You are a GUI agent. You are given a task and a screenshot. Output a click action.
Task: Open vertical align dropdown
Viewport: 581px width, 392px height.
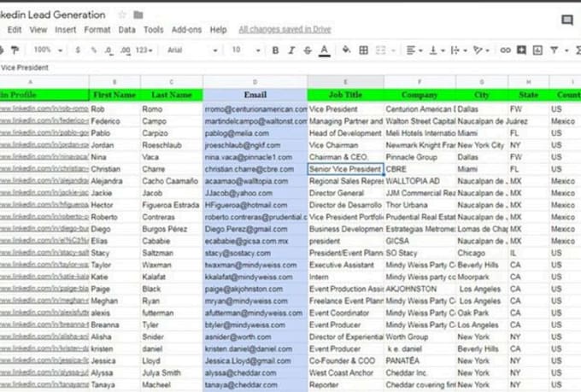(437, 50)
